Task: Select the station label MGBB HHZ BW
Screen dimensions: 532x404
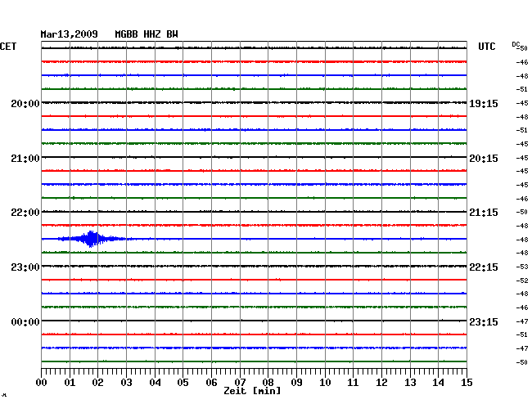Action: pos(147,34)
